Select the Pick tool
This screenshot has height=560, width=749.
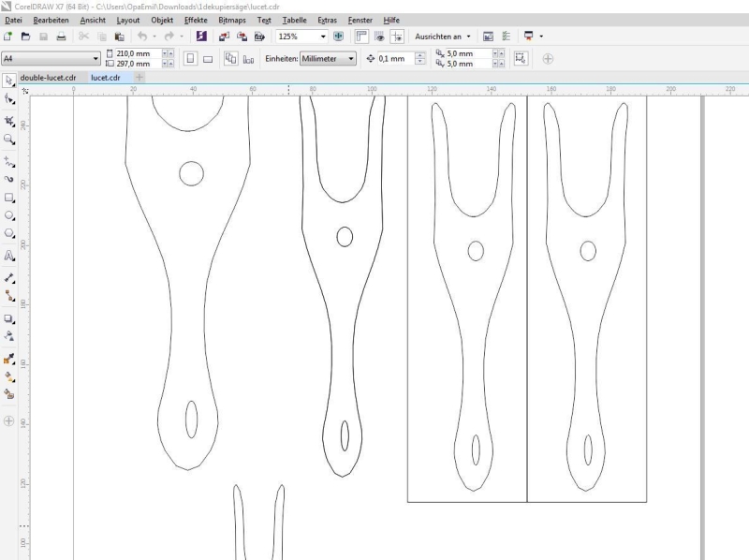coord(9,81)
